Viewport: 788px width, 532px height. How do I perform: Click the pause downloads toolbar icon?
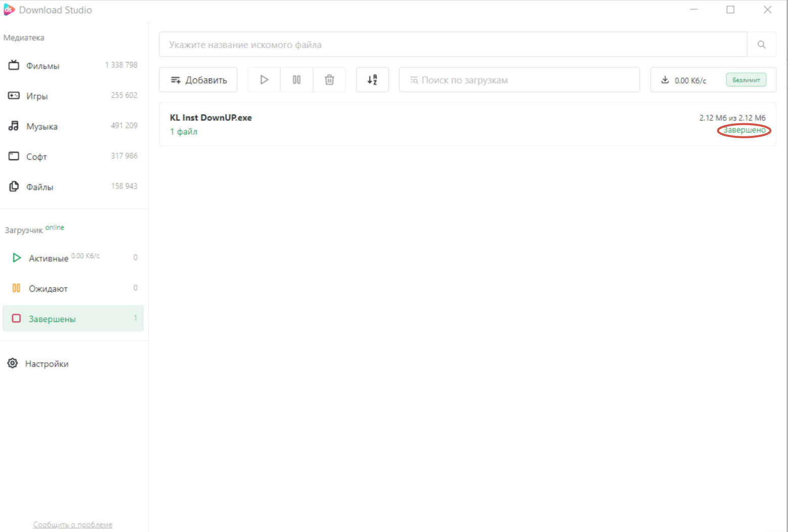297,80
